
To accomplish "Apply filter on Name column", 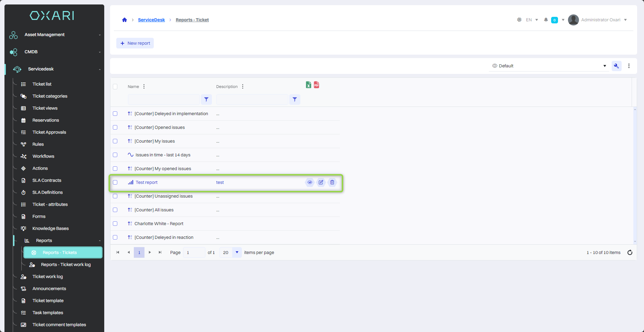I will click(206, 100).
